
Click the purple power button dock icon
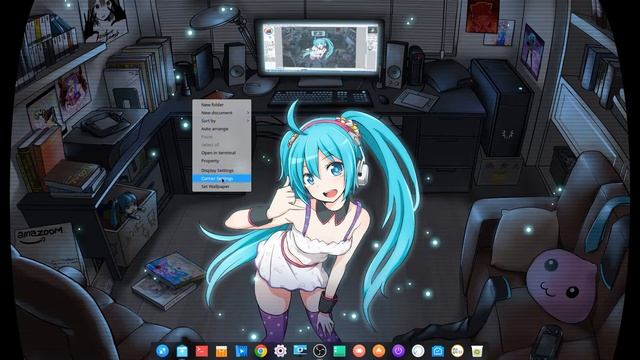[398, 351]
